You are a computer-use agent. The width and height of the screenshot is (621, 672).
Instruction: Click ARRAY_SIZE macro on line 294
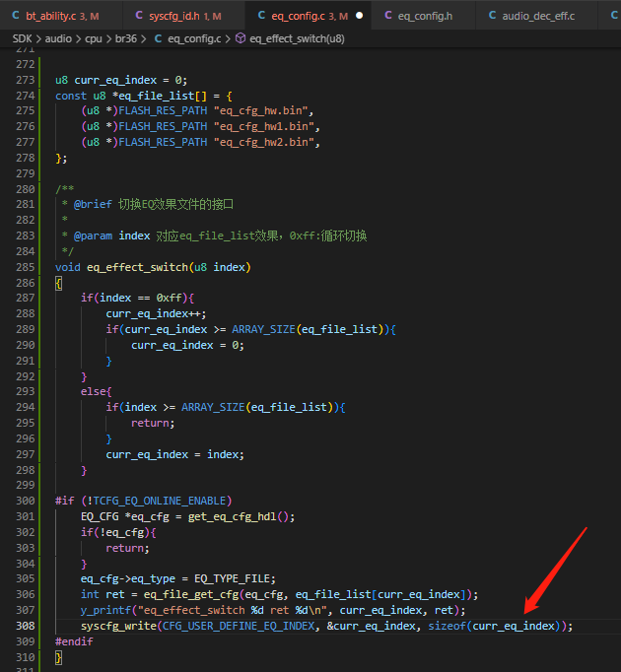pos(213,408)
